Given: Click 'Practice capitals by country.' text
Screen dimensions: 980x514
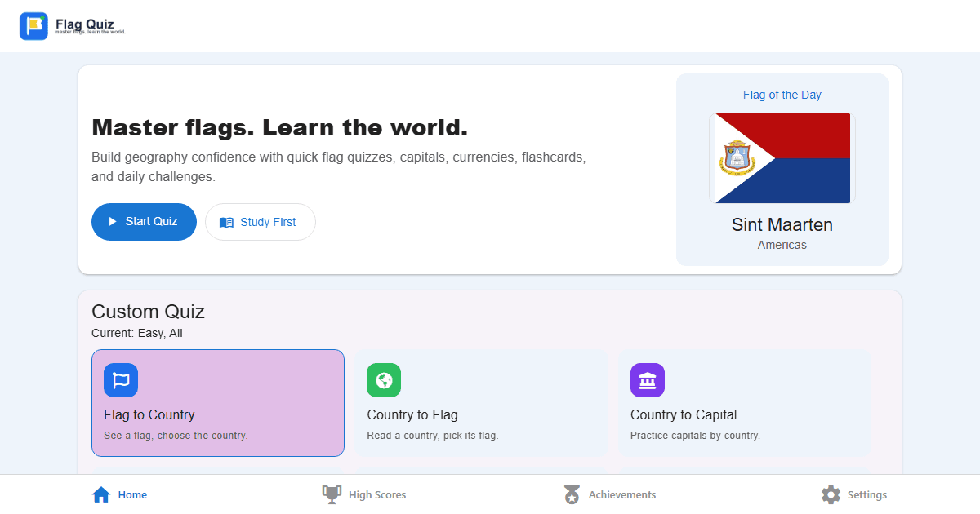Looking at the screenshot, I should [695, 436].
